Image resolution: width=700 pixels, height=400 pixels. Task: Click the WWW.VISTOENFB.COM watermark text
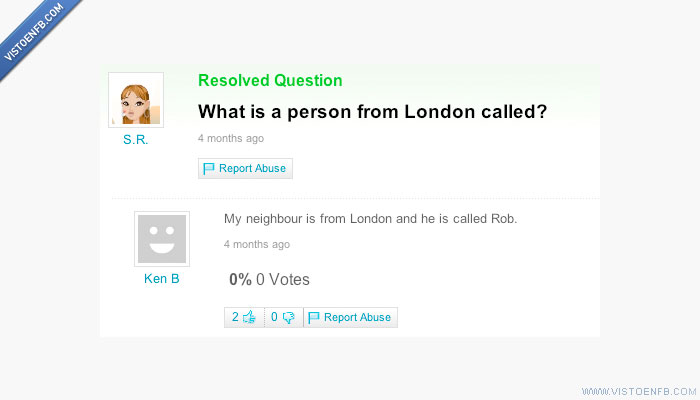tap(637, 390)
